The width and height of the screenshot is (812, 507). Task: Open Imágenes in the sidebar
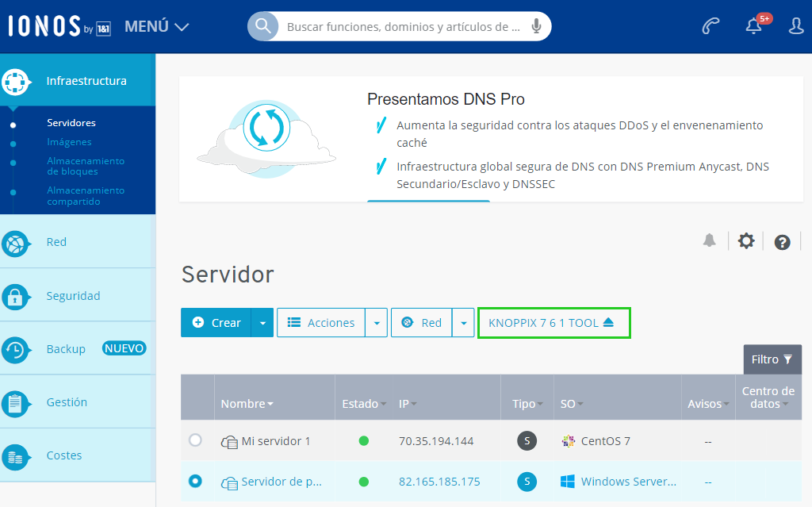coord(70,142)
